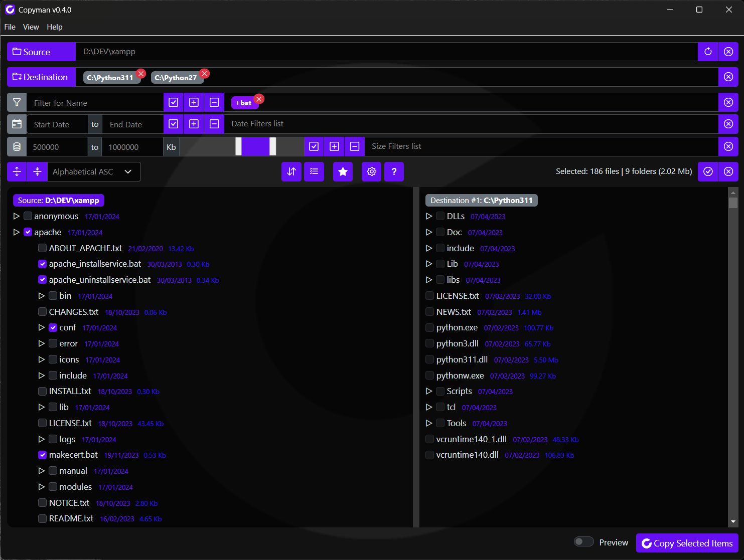This screenshot has width=744, height=560.
Task: Click the collapse all items icon
Action: click(37, 171)
